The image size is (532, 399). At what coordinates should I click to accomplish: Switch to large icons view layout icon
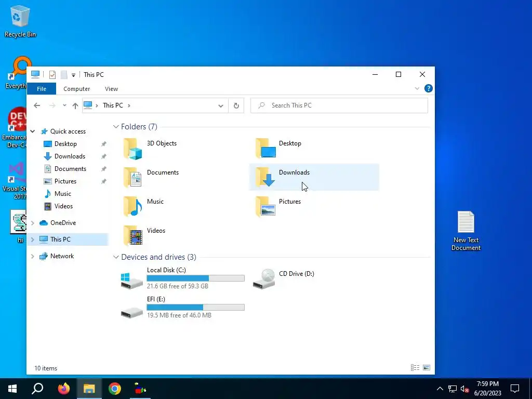click(427, 367)
